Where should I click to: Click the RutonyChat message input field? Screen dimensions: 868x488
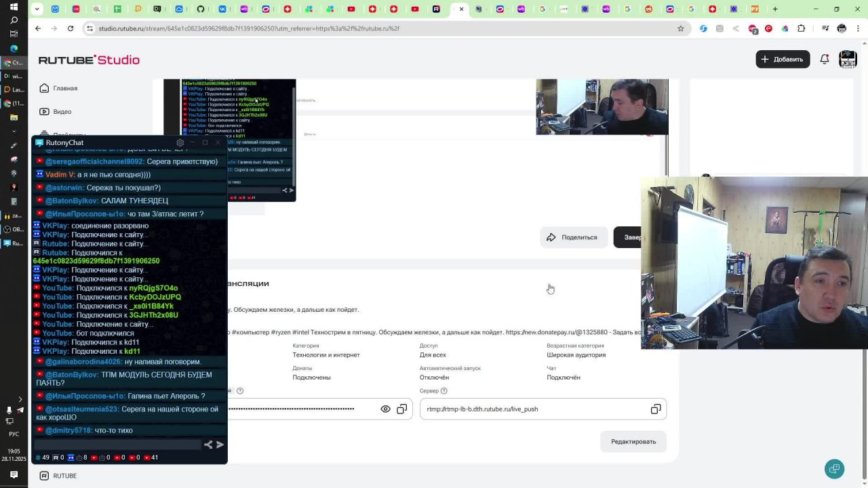117,445
